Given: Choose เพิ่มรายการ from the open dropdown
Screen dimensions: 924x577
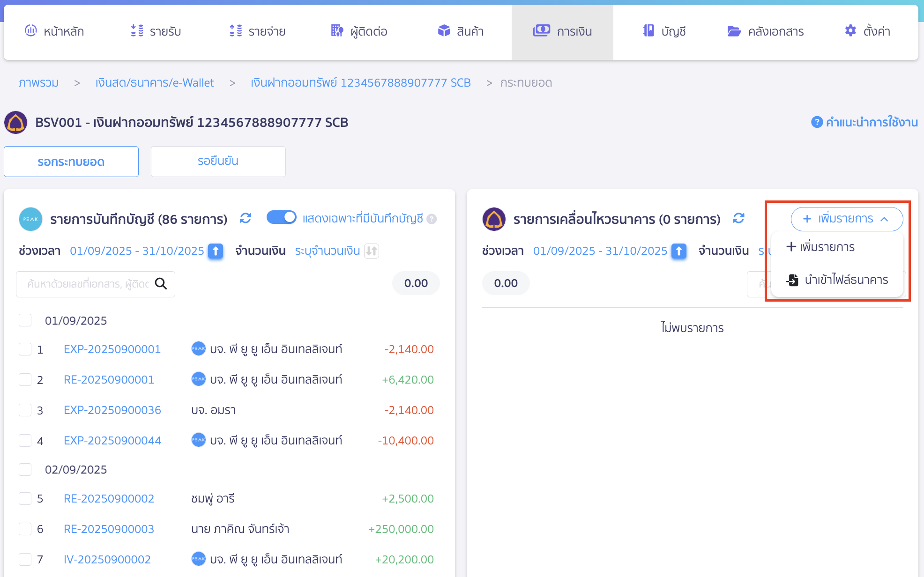Looking at the screenshot, I should [820, 247].
